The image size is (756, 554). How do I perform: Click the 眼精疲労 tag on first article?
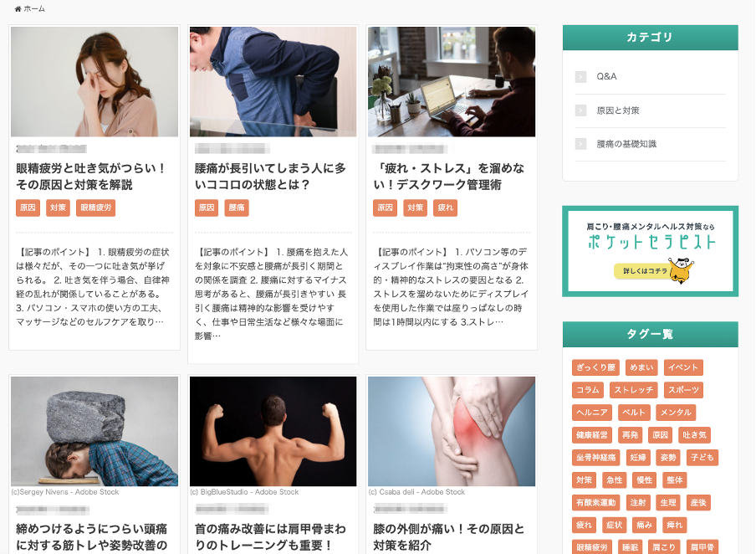tap(95, 208)
